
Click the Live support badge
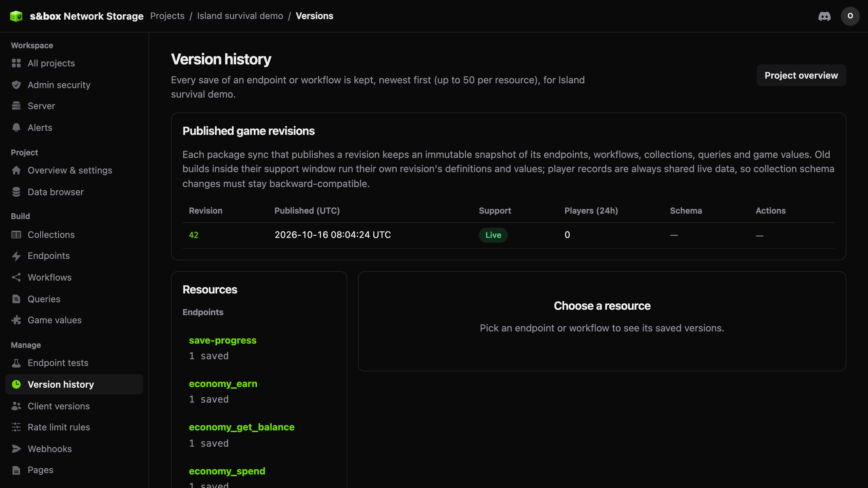coord(493,235)
